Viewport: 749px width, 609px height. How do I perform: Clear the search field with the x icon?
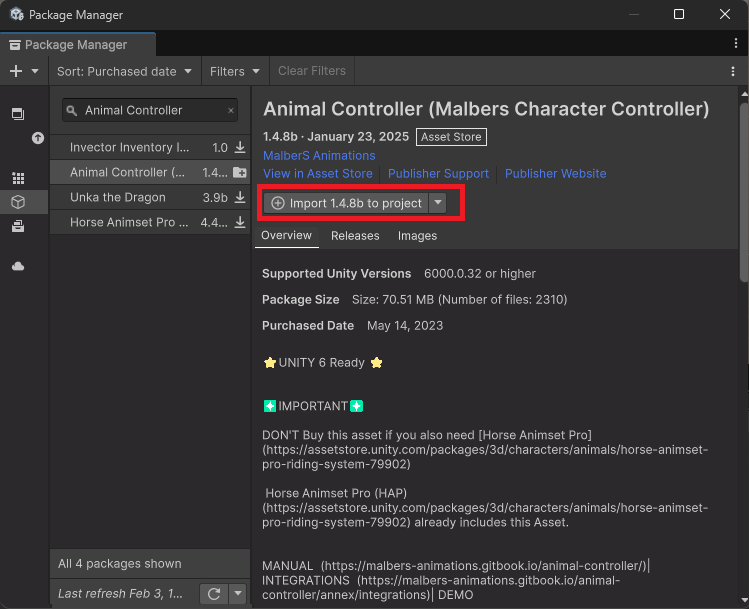231,110
